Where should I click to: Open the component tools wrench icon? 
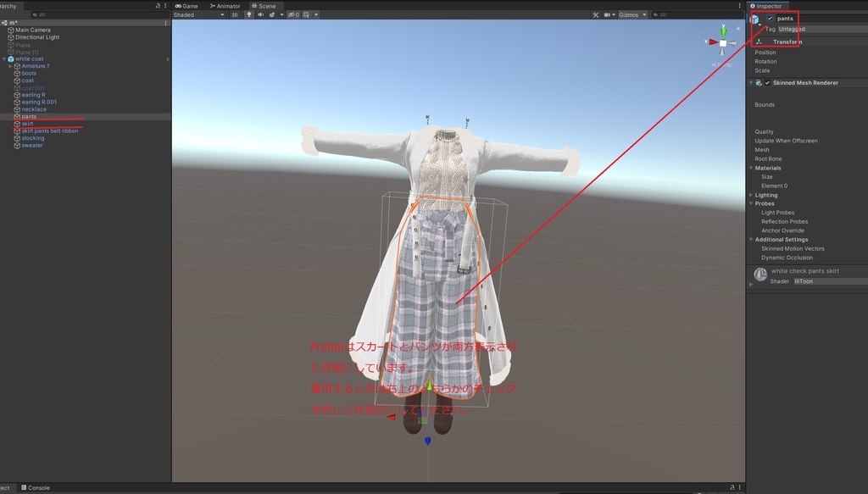click(596, 15)
